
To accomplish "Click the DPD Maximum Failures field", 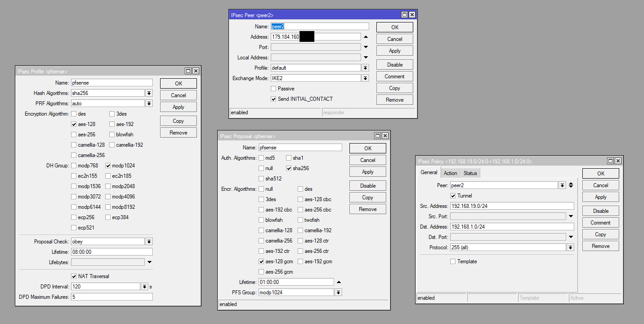I will (112, 297).
